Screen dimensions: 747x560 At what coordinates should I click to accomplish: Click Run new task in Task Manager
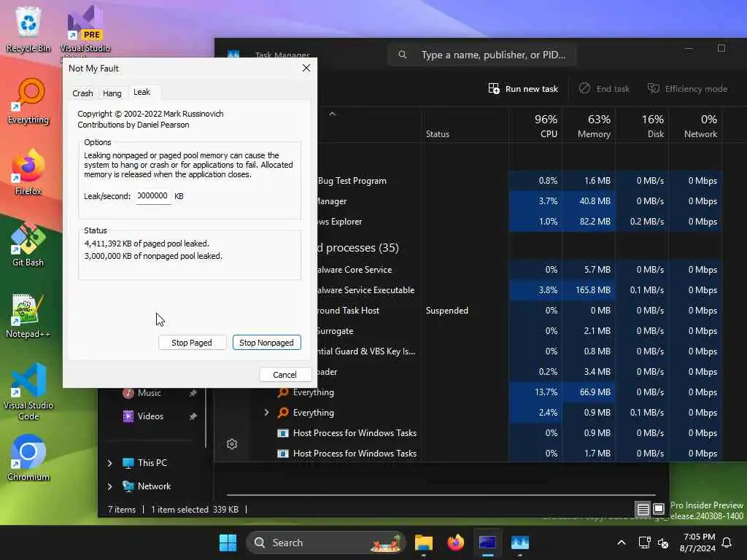click(x=523, y=88)
